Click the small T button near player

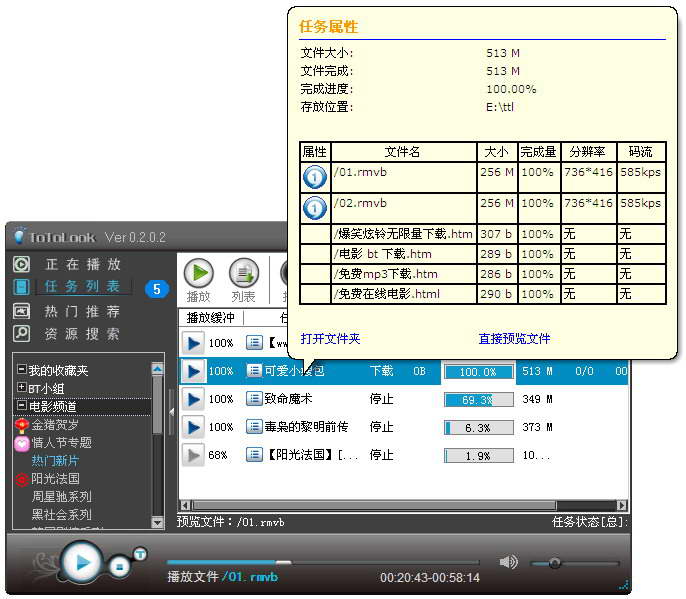click(140, 554)
